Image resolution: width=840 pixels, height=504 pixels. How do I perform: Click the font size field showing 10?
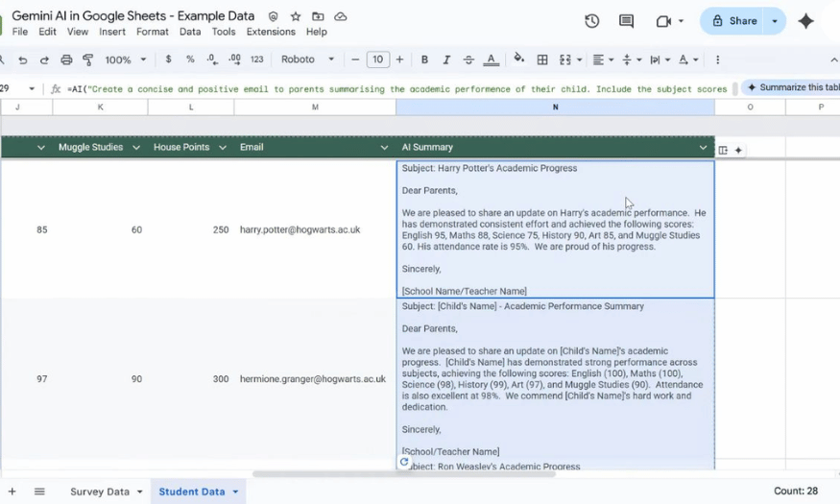377,60
